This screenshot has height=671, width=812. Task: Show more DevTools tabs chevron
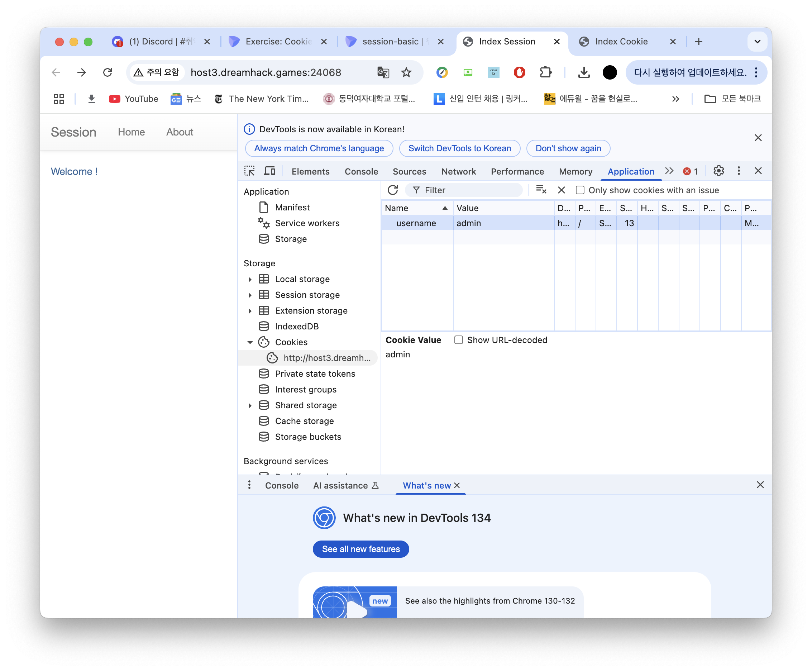[x=669, y=171]
